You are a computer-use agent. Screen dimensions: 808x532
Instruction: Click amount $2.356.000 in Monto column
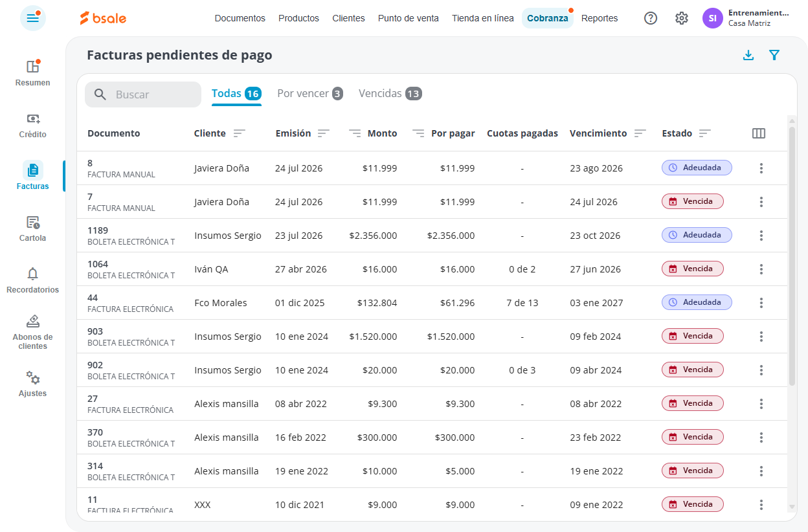373,236
